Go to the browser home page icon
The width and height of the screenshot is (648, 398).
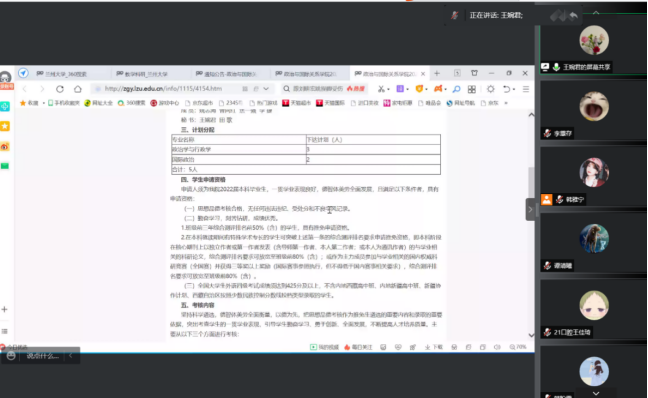[x=78, y=89]
